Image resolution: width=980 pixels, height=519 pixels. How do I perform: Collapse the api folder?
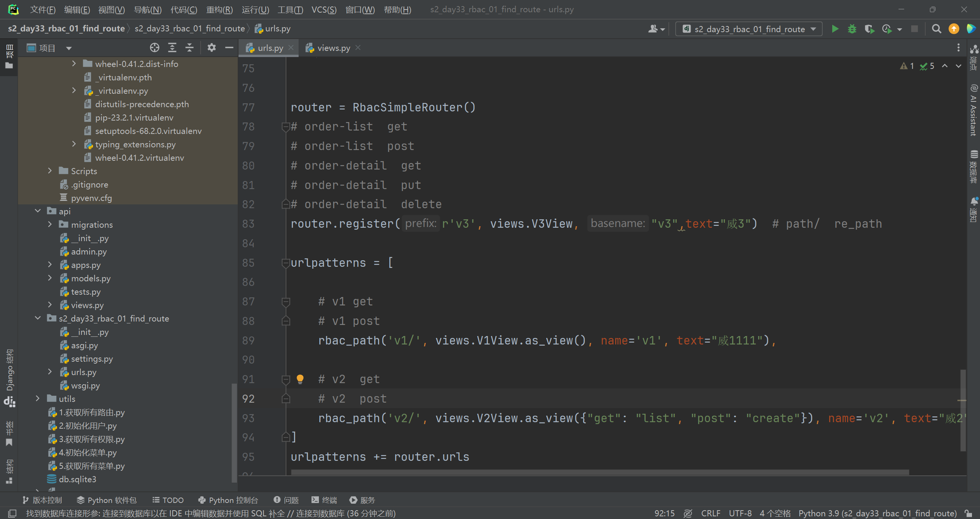(x=38, y=211)
